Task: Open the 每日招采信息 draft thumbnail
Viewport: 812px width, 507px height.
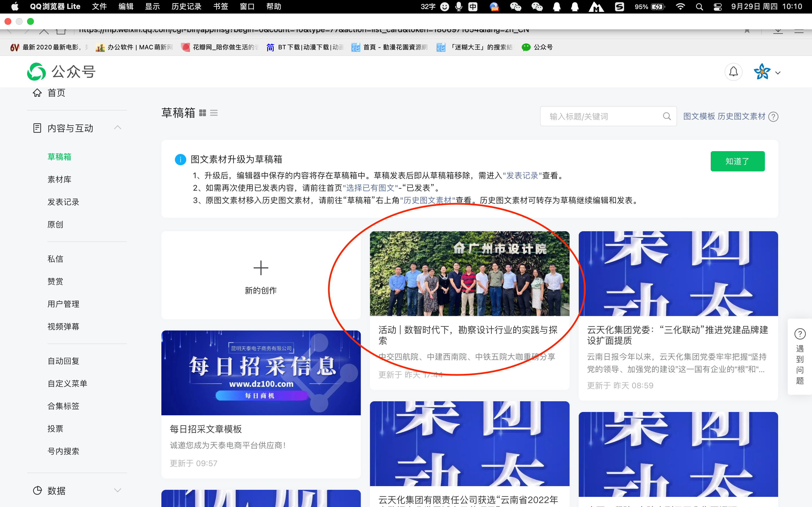Action: [x=261, y=372]
